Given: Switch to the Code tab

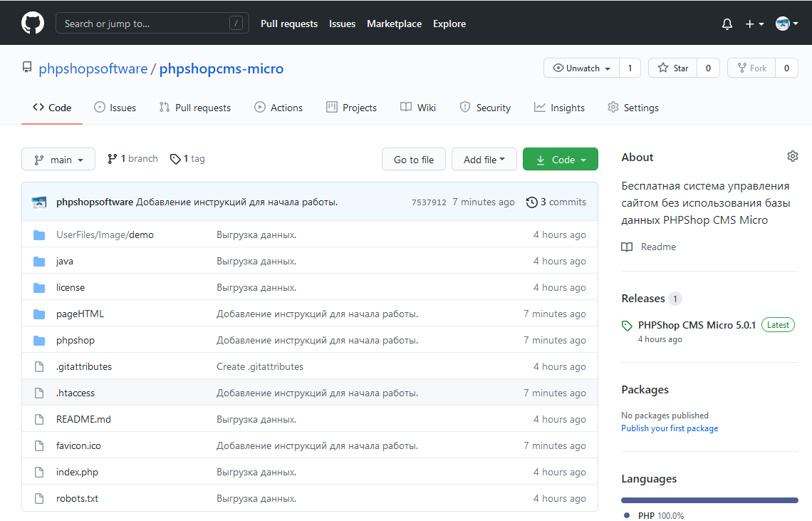Looking at the screenshot, I should pos(52,108).
